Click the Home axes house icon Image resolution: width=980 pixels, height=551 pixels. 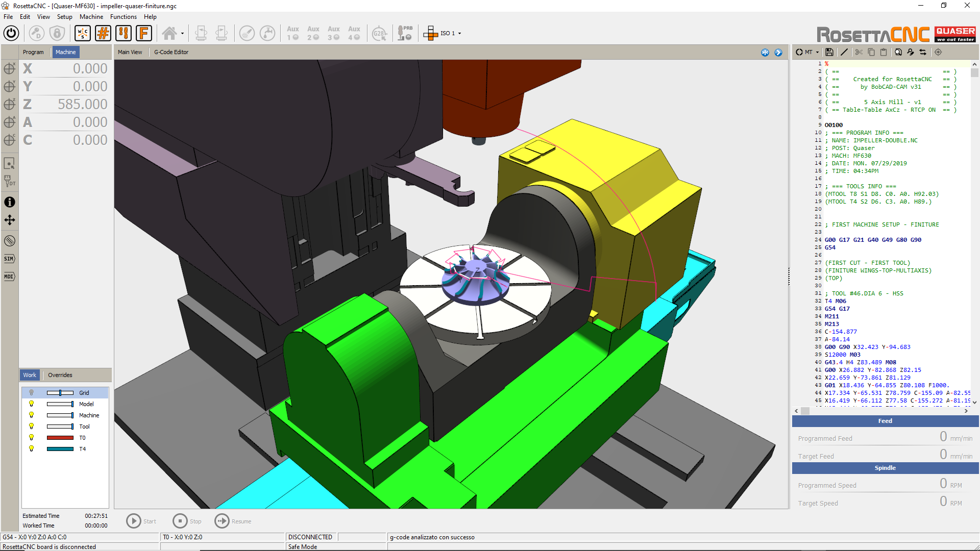(169, 33)
